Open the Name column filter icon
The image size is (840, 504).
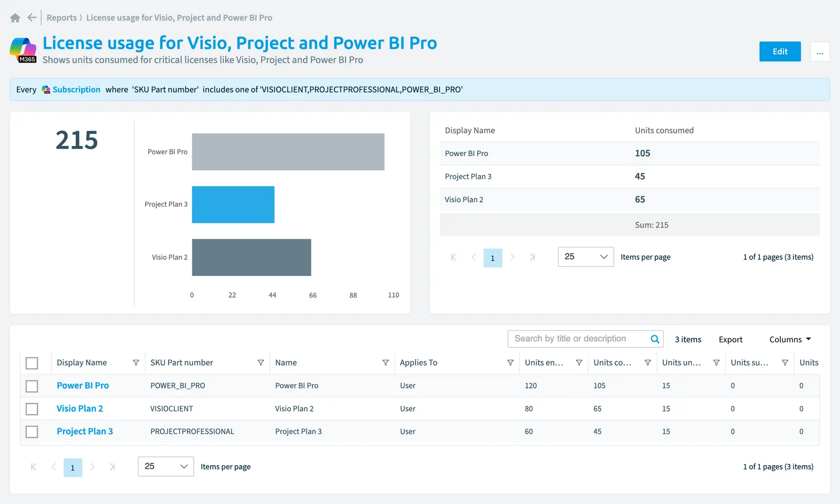385,363
